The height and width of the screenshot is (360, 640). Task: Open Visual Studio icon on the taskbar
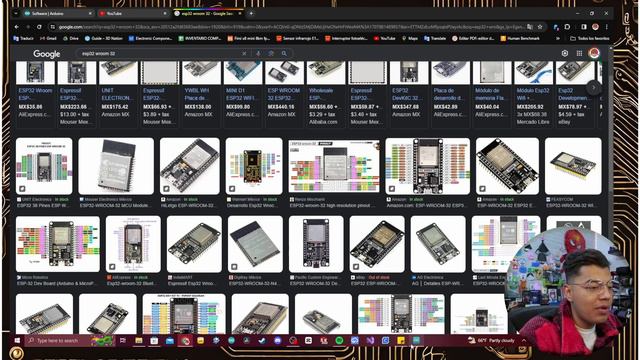coord(370,340)
